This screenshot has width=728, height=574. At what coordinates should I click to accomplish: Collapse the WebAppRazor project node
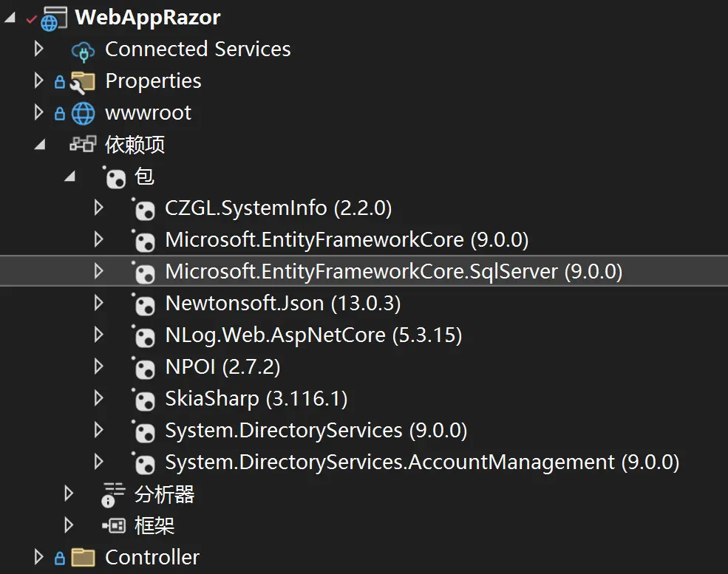click(x=10, y=18)
